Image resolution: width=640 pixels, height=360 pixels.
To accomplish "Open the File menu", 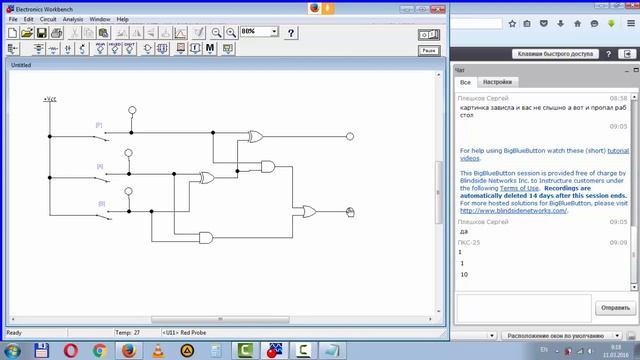I will [x=13, y=19].
